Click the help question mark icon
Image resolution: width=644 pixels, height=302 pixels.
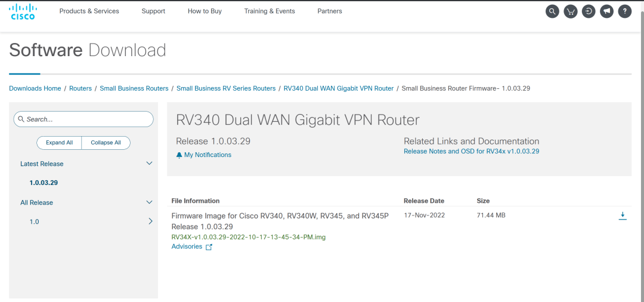tap(624, 11)
